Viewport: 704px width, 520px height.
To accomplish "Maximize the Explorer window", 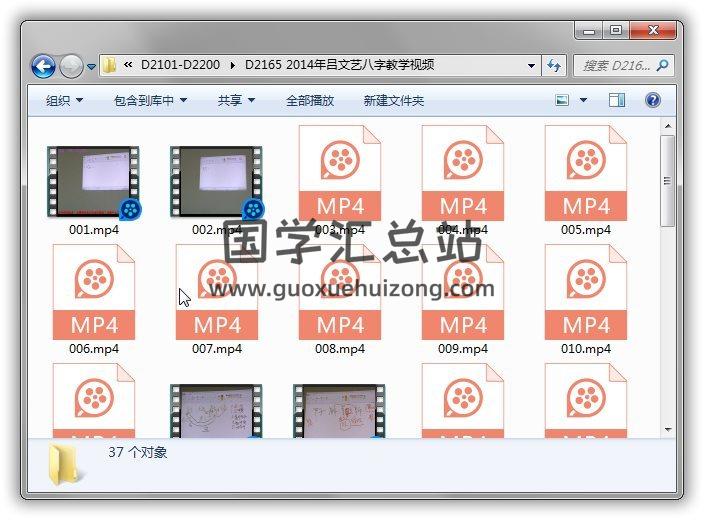I will [616, 31].
